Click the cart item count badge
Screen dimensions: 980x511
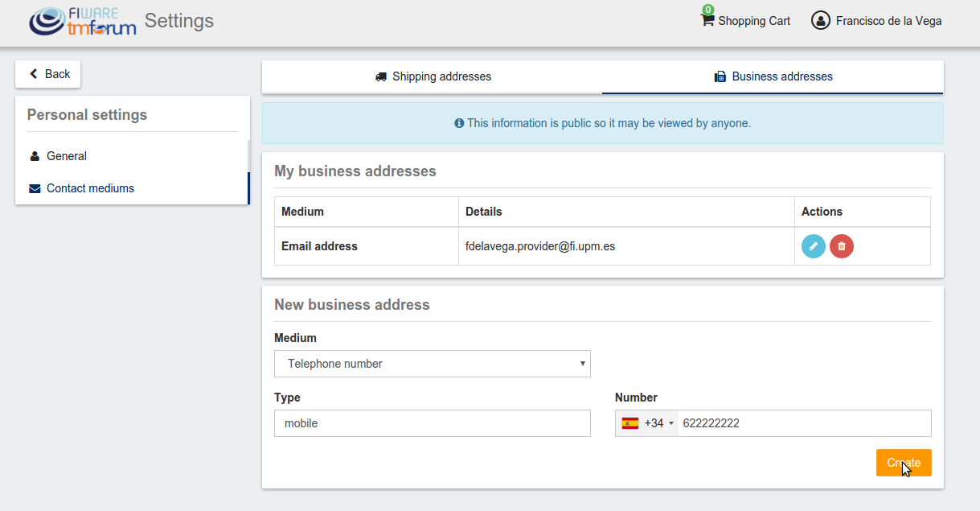(x=708, y=10)
